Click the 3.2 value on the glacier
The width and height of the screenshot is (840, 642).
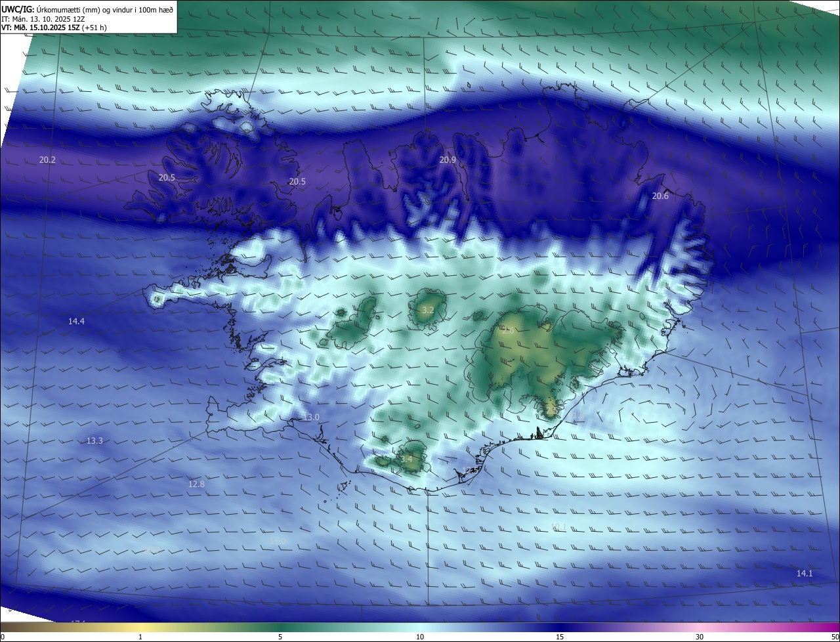click(x=428, y=310)
